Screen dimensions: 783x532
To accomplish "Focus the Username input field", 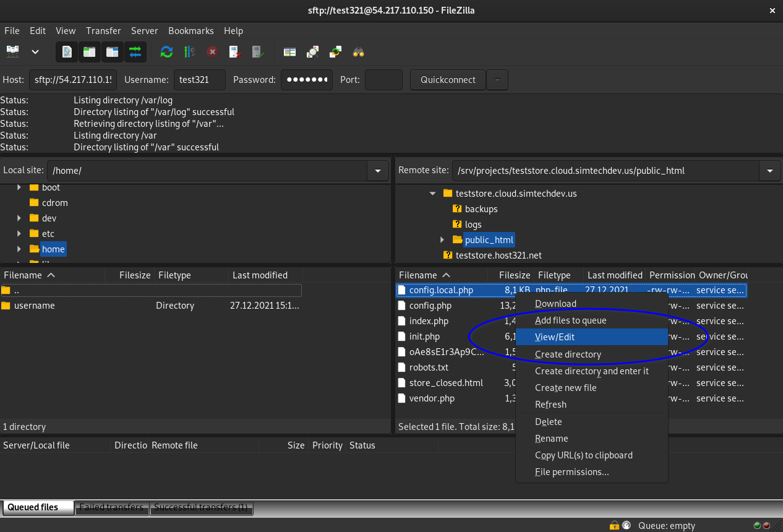I will tap(199, 80).
